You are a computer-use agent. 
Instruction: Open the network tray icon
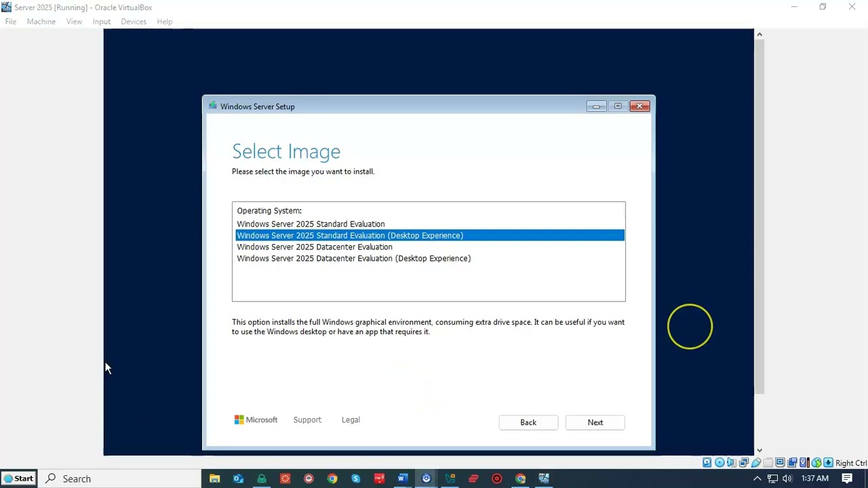[772, 479]
